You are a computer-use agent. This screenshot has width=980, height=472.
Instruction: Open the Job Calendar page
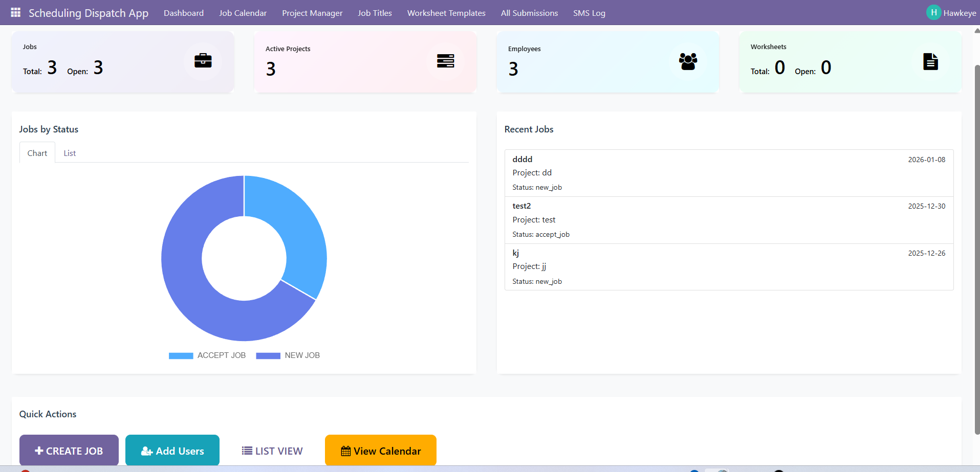[x=243, y=13]
